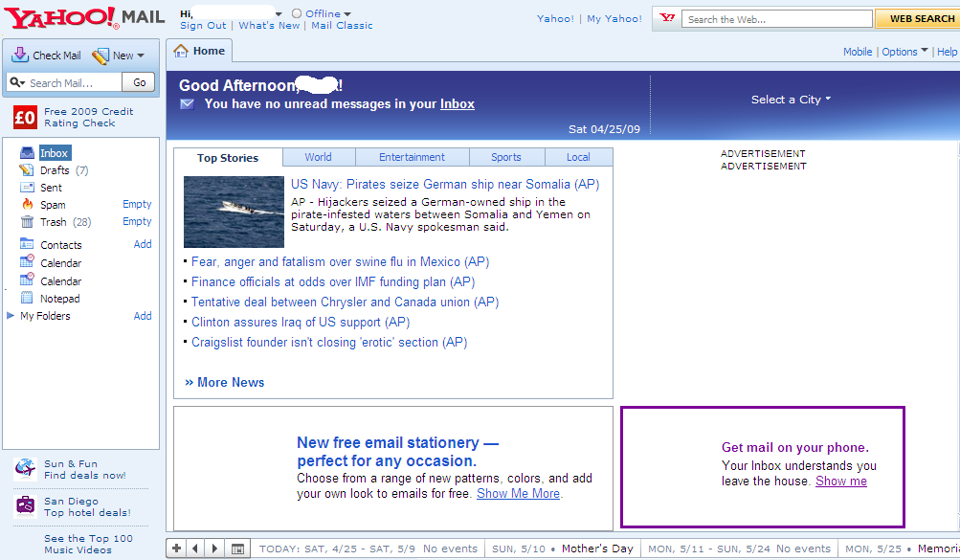The height and width of the screenshot is (560, 960).
Task: Click the WEB SEARCH button
Action: click(x=917, y=19)
